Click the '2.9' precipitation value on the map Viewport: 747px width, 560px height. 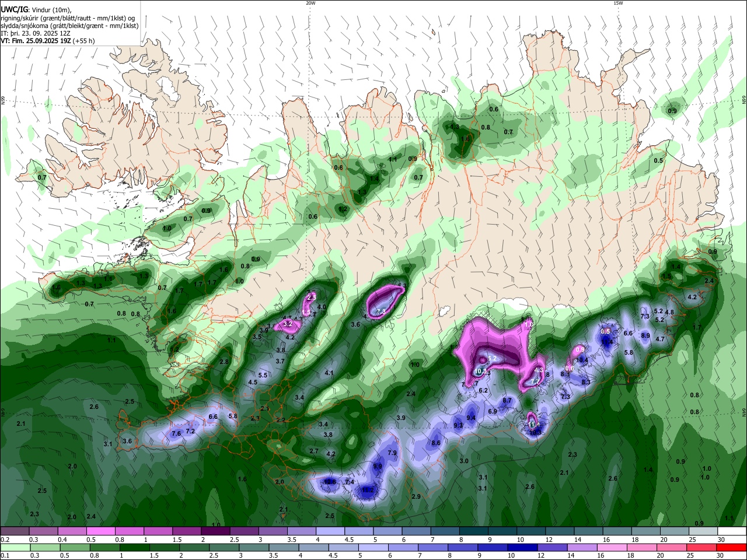(x=416, y=496)
